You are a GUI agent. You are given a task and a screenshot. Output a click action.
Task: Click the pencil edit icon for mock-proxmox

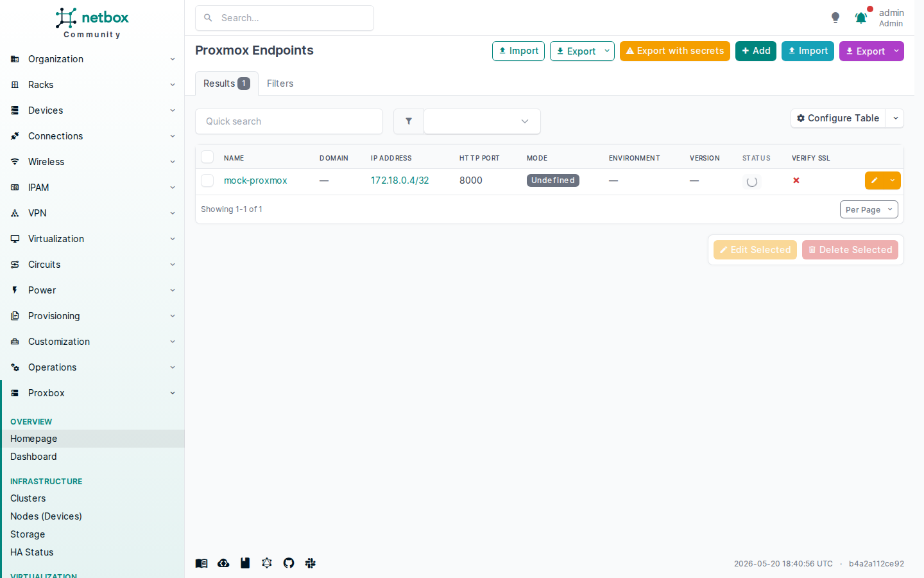click(875, 180)
